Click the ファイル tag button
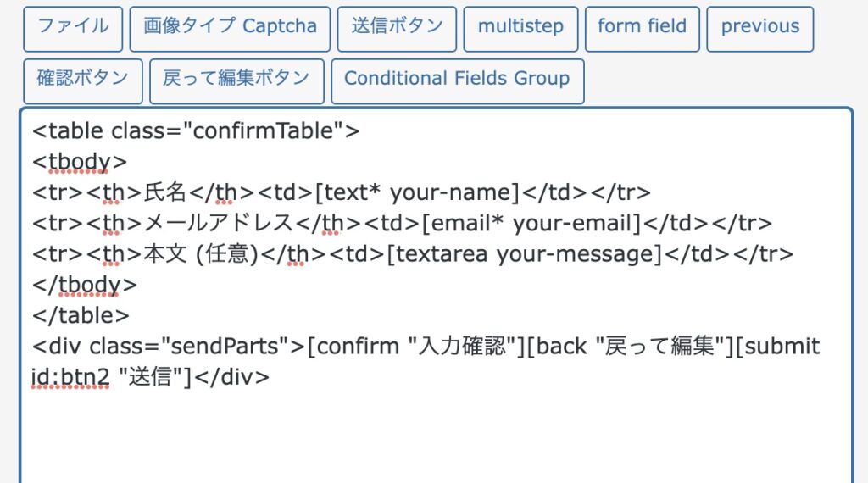The image size is (868, 483). coord(73,28)
